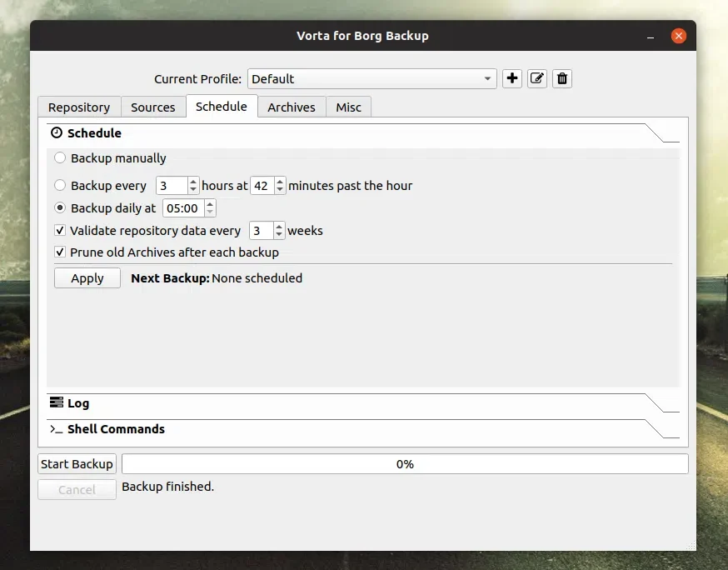Click the Schedule clock icon header
Image resolution: width=728 pixels, height=570 pixels.
point(57,133)
